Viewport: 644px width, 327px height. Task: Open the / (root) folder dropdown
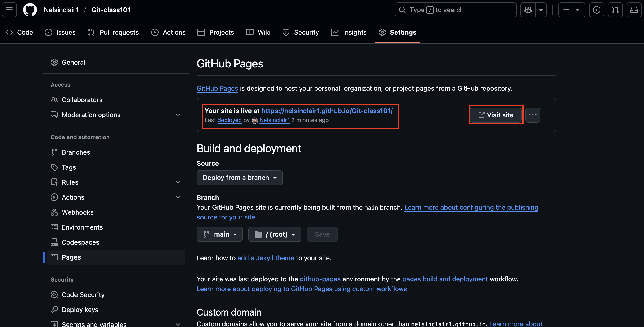pyautogui.click(x=275, y=234)
